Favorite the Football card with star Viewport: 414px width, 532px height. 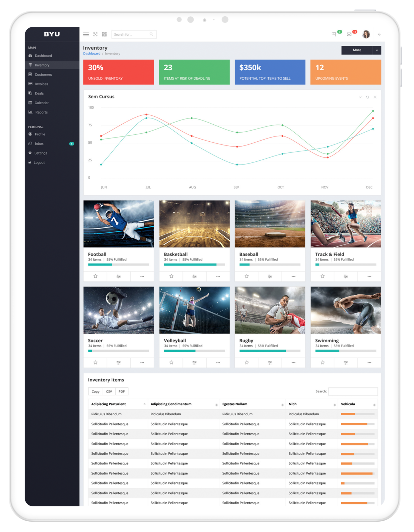point(95,276)
